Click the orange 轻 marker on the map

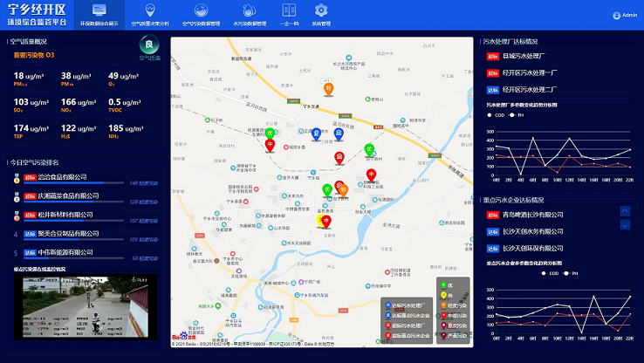[x=329, y=88]
